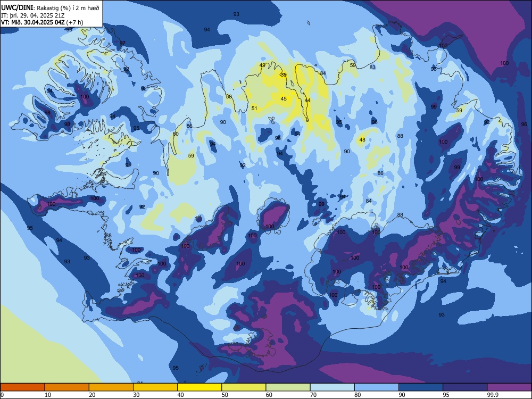This screenshot has height=399, width=532.
Task: Click the 'Rakastig (%) í 2 m hæð' label
Action: click(68, 8)
